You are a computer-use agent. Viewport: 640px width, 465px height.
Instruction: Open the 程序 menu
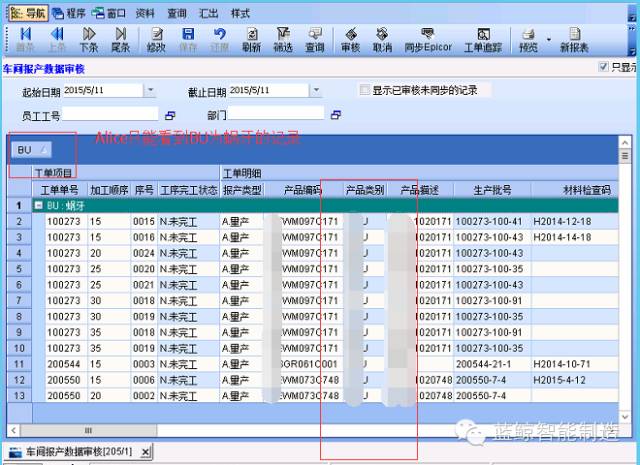coord(69,13)
